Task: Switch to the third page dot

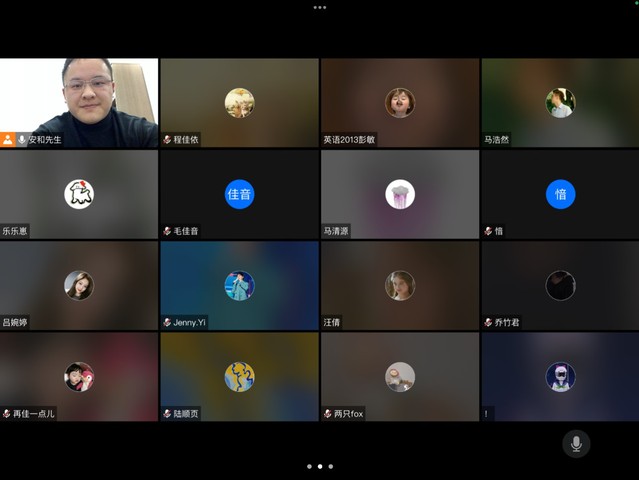Action: pos(331,466)
